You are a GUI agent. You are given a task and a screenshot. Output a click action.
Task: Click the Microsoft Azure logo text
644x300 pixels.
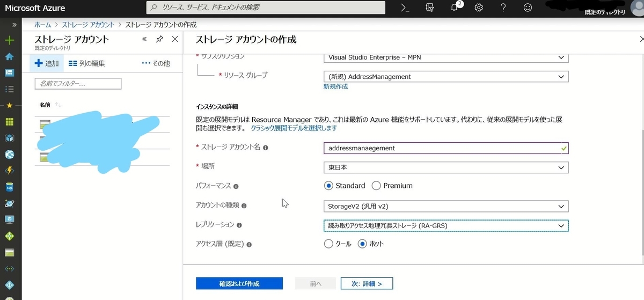pyautogui.click(x=35, y=8)
